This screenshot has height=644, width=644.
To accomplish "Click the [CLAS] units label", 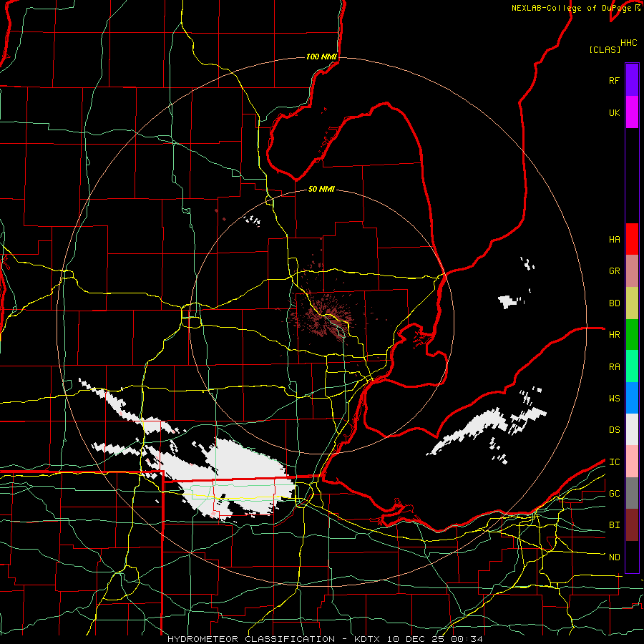I will click(x=605, y=49).
